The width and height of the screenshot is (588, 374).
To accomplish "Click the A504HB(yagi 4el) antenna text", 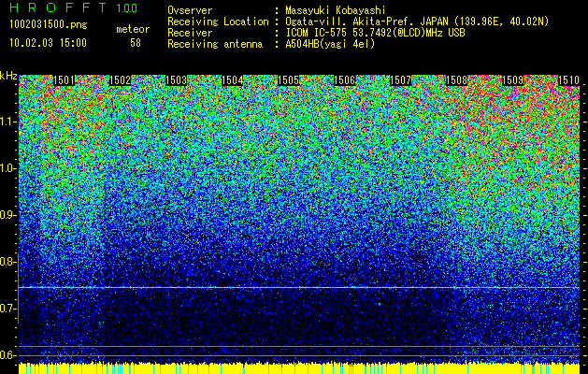I will (x=330, y=44).
